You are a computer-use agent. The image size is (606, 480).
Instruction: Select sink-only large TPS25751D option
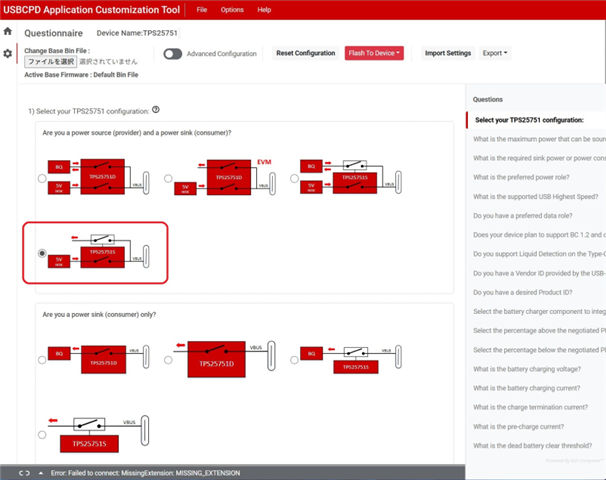pos(168,360)
